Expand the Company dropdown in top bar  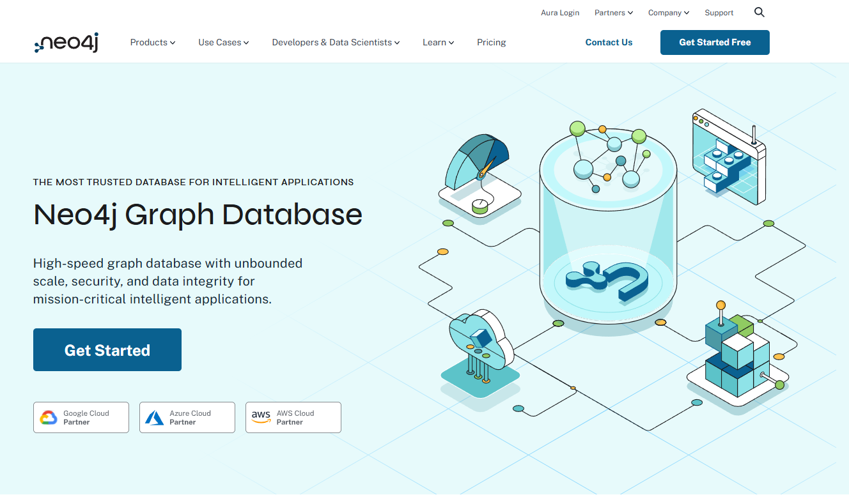coord(668,13)
